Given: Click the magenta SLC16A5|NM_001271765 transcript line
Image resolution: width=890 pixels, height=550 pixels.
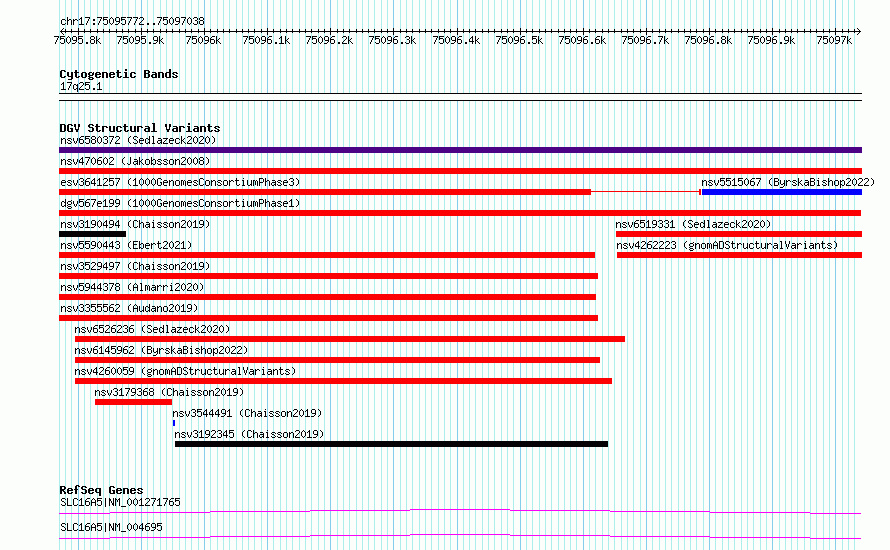Looking at the screenshot, I should [460, 511].
